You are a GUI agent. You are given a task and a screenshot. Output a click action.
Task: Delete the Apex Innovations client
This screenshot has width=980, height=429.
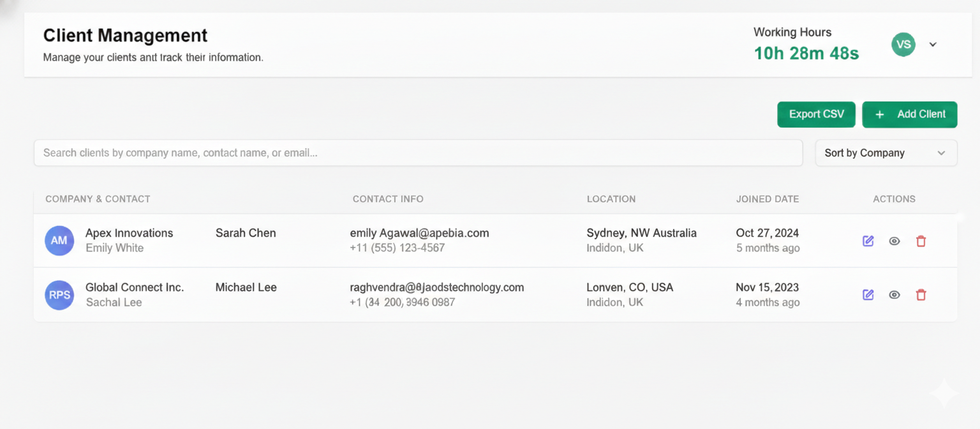point(921,241)
